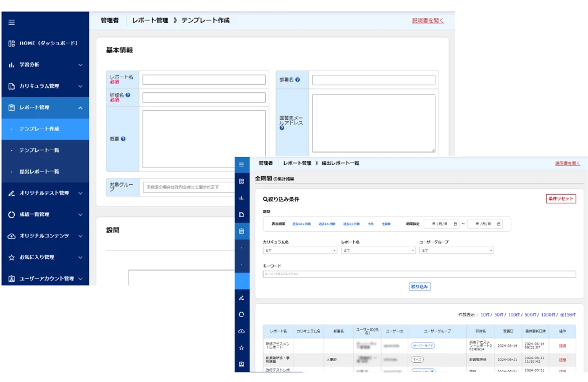Open the カリキュラム名 dropdown
Image resolution: width=588 pixels, height=382 pixels.
pos(300,251)
